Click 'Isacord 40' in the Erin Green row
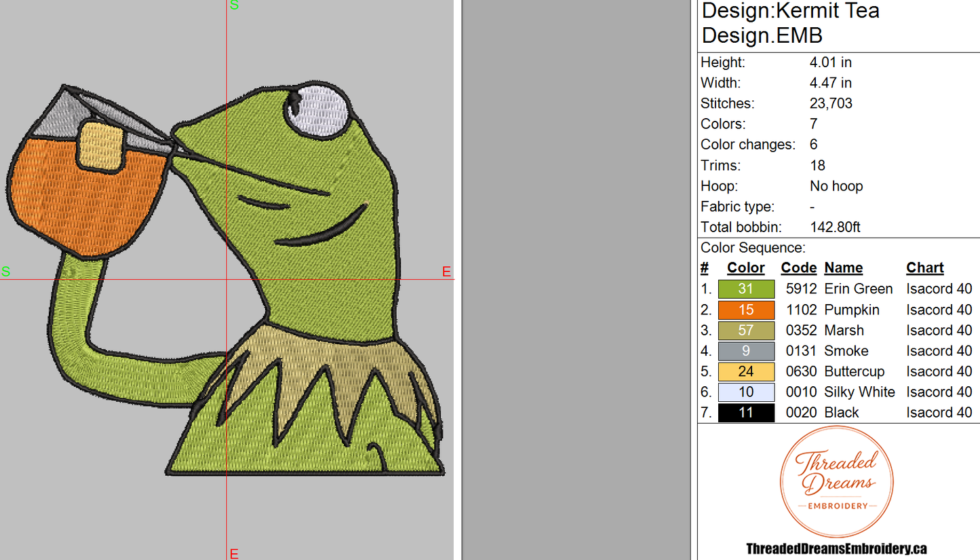Screen dimensions: 980x560 (x=939, y=289)
